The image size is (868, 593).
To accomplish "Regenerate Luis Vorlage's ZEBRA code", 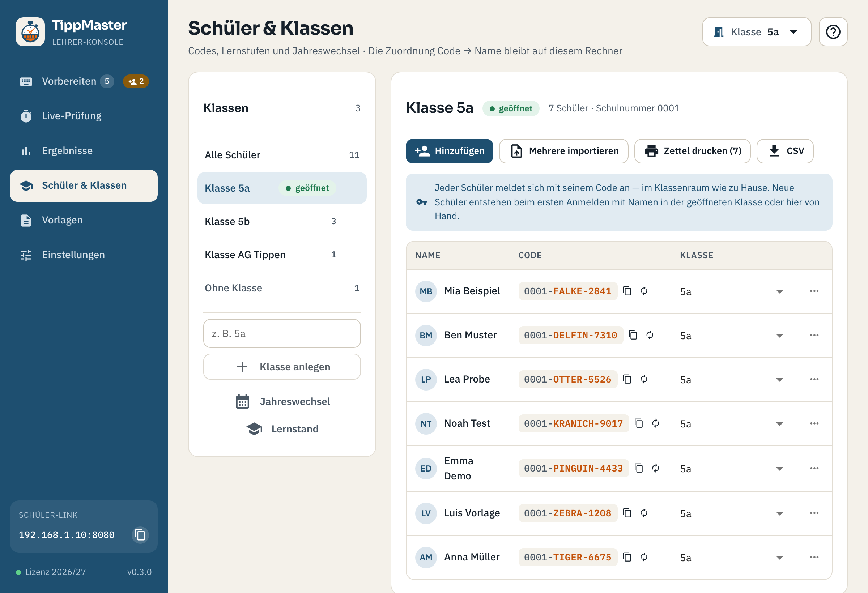I will (644, 513).
